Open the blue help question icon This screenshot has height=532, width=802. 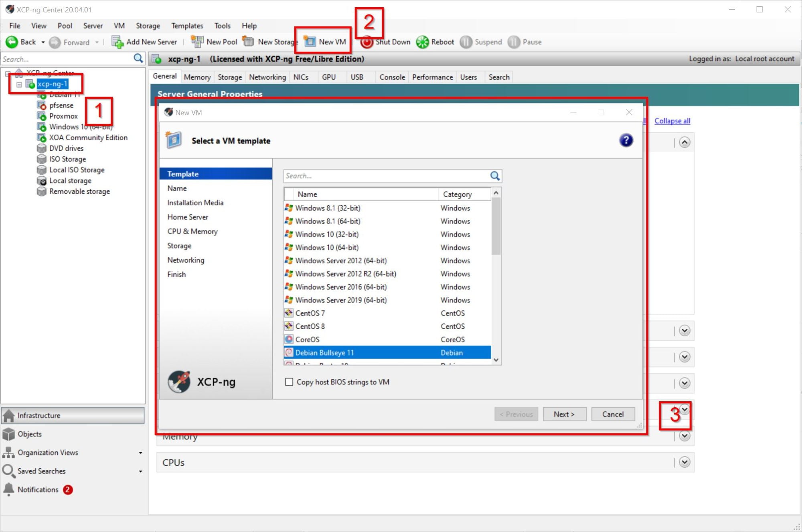[x=626, y=140]
